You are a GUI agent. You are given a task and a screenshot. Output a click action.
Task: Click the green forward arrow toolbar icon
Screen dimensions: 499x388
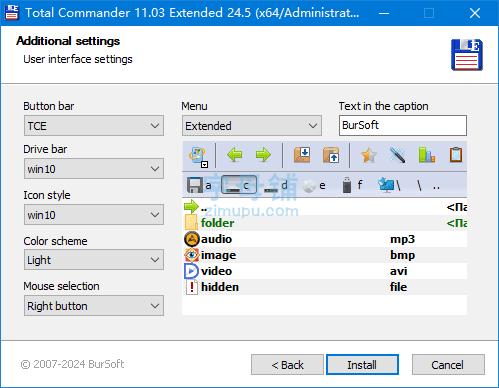(x=263, y=155)
